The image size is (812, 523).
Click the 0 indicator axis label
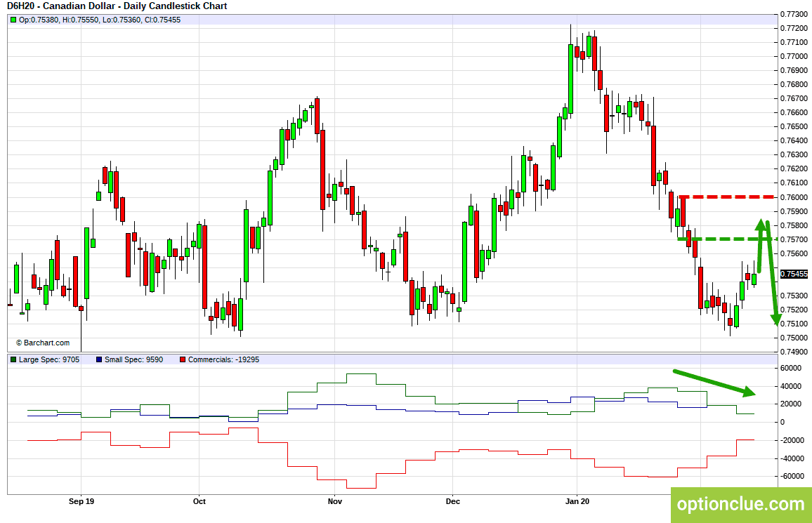pyautogui.click(x=782, y=422)
